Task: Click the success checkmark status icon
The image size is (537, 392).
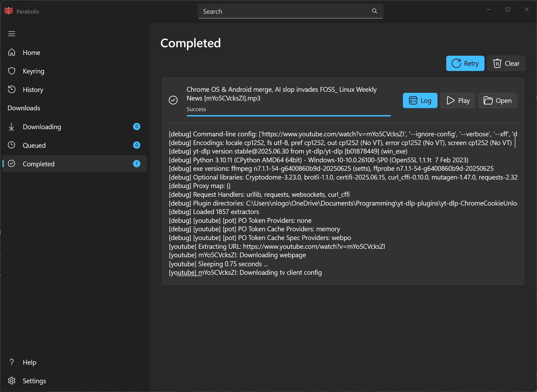Action: tap(173, 100)
